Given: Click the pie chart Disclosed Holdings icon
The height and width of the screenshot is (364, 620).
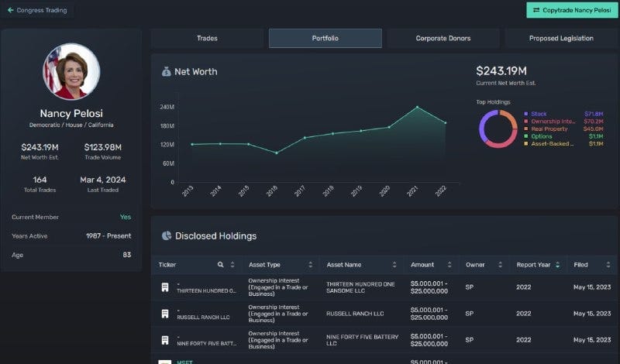Looking at the screenshot, I should coord(167,235).
